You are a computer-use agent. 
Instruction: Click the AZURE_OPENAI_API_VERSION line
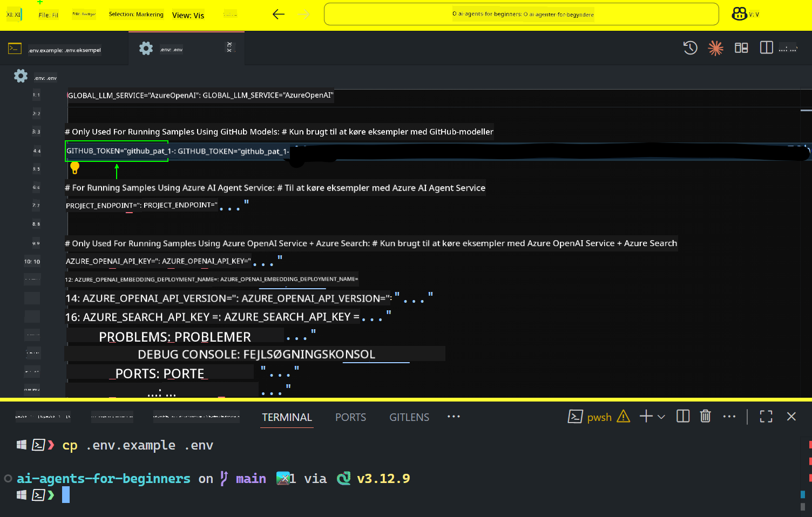[229, 298]
